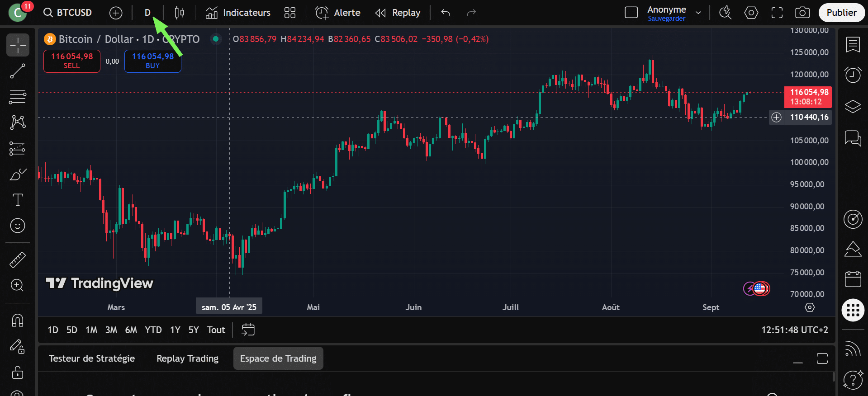Screen dimensions: 868x396
Task: Select the 3M time range
Action: tap(111, 330)
